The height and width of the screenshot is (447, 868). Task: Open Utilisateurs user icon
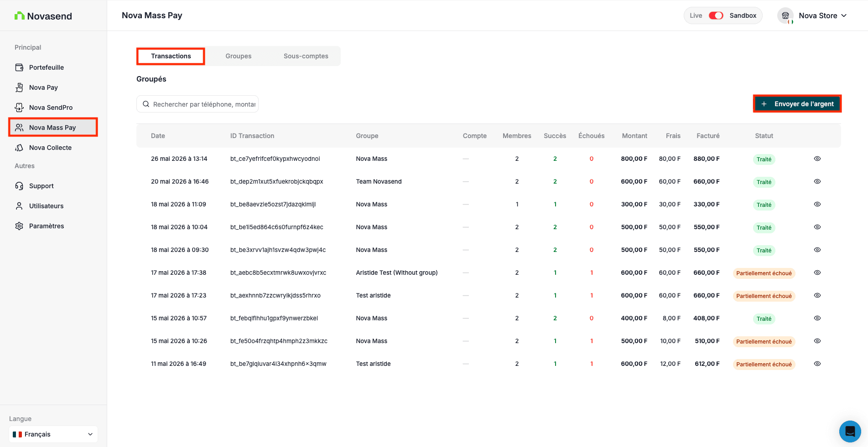pyautogui.click(x=19, y=206)
